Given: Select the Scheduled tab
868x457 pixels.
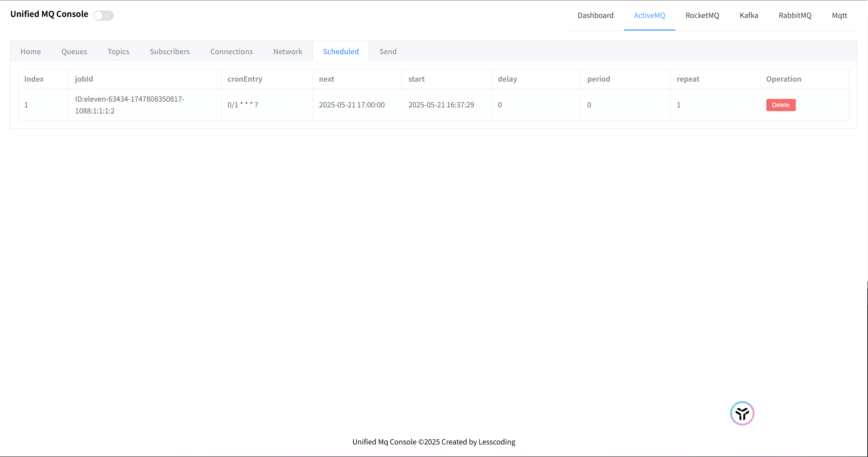Looking at the screenshot, I should [x=340, y=51].
